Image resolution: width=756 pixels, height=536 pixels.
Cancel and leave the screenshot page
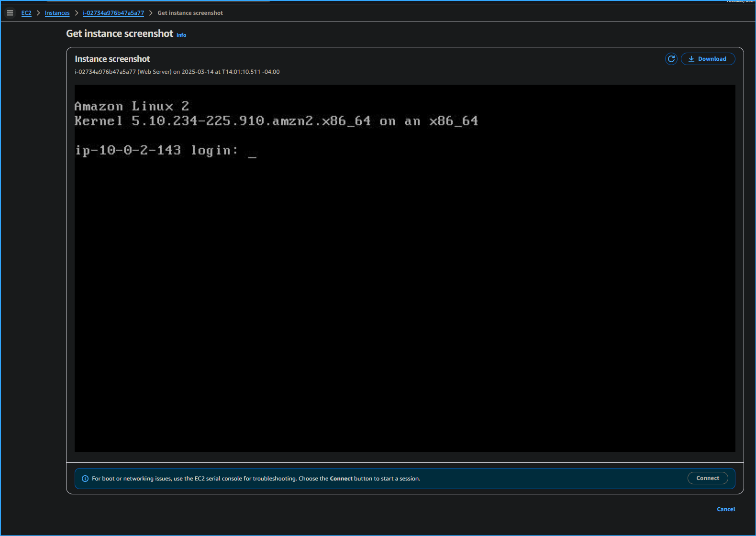point(726,509)
